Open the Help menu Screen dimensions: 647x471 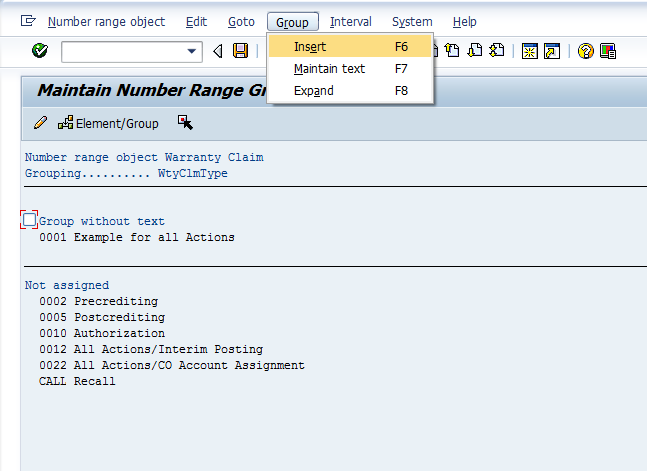(465, 21)
